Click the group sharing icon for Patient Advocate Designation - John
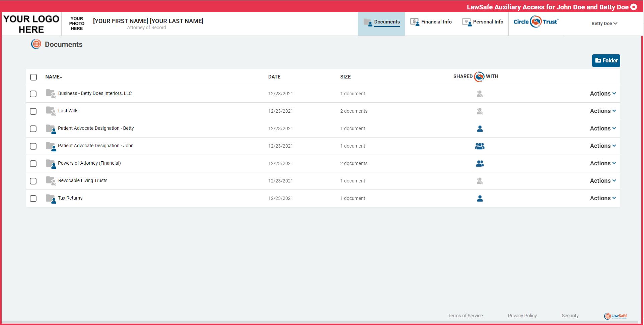Screen dimensions: 644x325 (x=480, y=146)
